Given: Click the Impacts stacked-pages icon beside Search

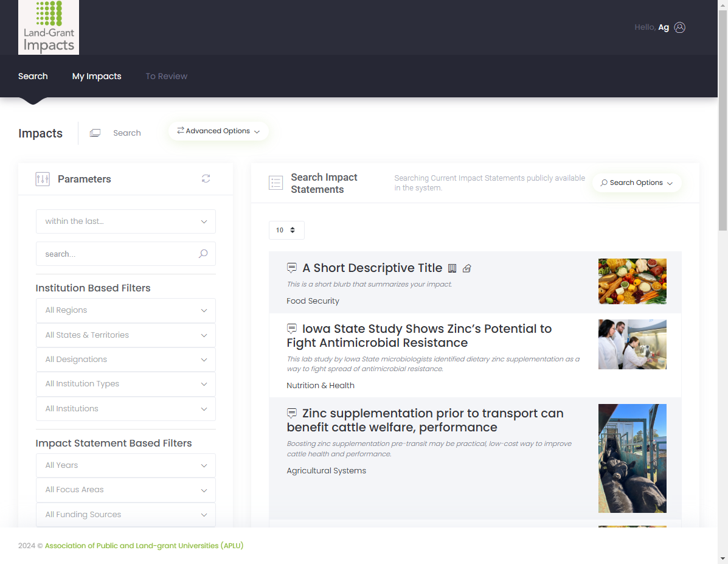Looking at the screenshot, I should pyautogui.click(x=95, y=133).
